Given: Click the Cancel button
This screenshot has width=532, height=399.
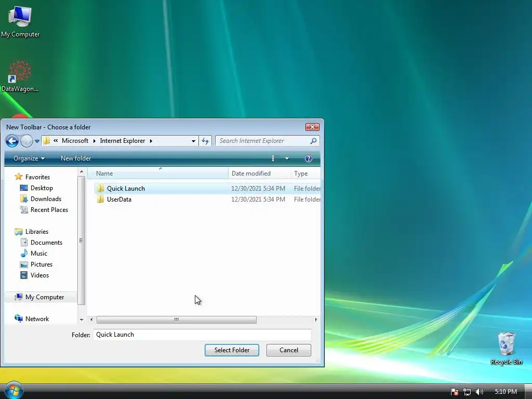Looking at the screenshot, I should (x=289, y=350).
